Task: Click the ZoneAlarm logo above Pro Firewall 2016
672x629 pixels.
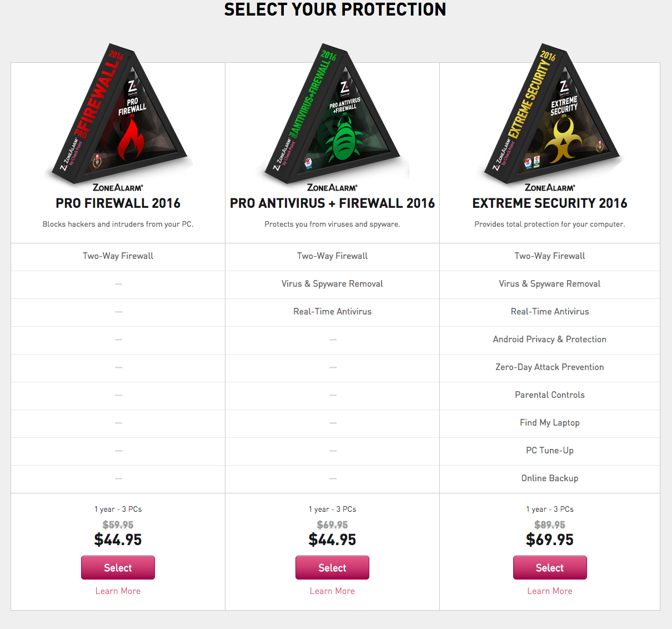Action: [118, 188]
